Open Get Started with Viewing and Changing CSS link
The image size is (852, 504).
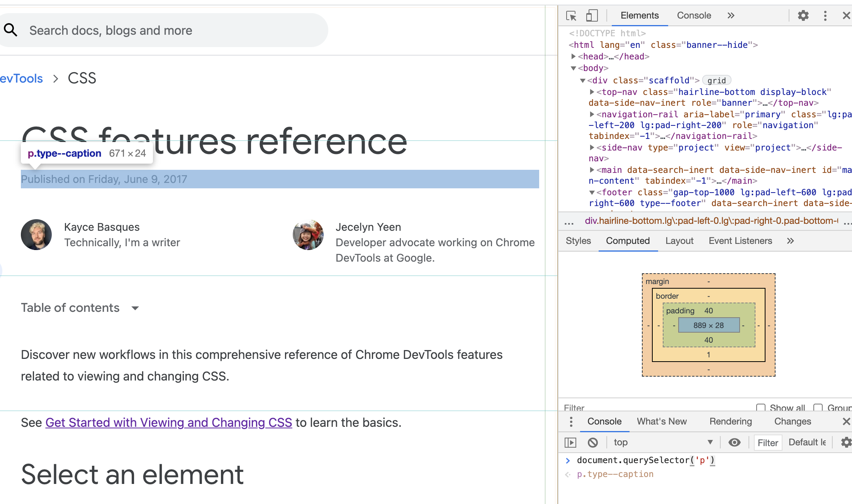pyautogui.click(x=169, y=423)
